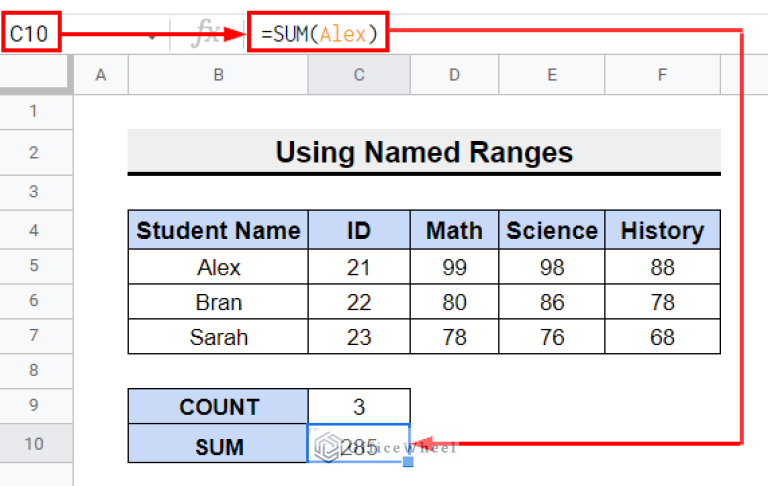Click the 'Math' header cell
Image resolution: width=768 pixels, height=486 pixels.
(x=455, y=230)
